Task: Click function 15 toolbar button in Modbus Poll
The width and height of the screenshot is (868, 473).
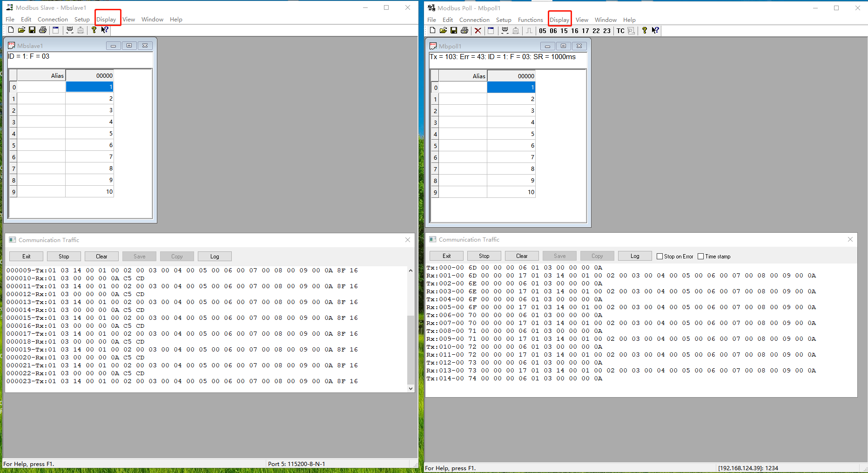Action: click(564, 31)
